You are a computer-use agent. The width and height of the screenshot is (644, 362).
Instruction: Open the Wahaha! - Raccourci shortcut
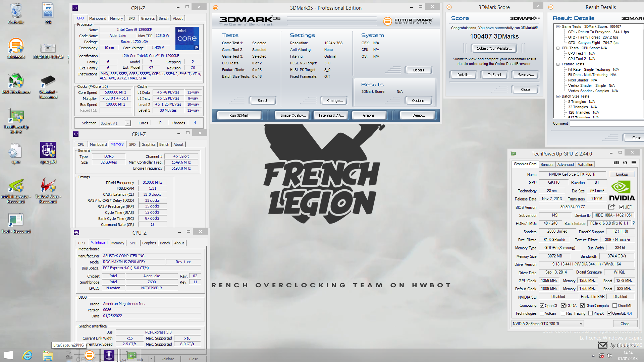coord(48,86)
